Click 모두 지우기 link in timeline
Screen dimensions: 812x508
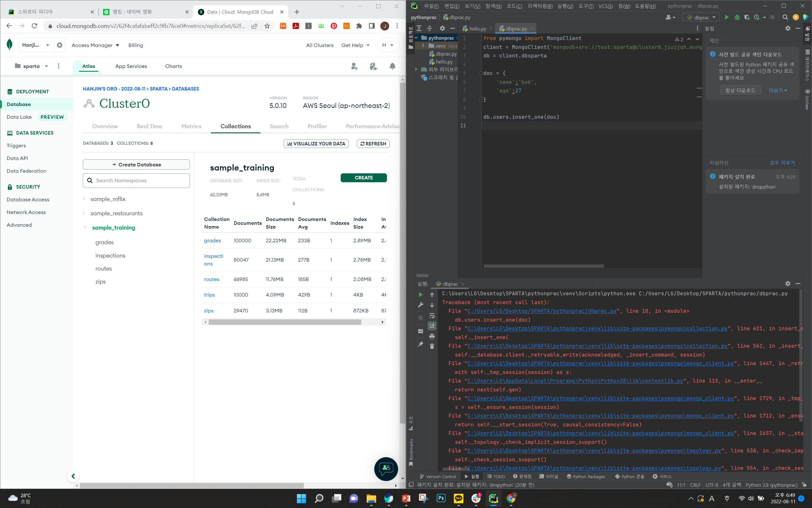(782, 163)
